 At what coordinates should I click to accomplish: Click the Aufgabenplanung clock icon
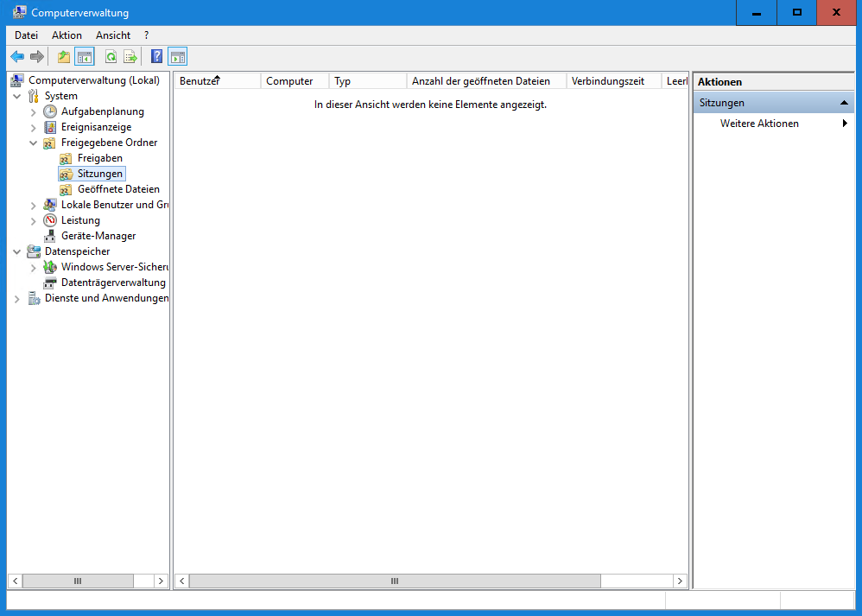pos(50,111)
